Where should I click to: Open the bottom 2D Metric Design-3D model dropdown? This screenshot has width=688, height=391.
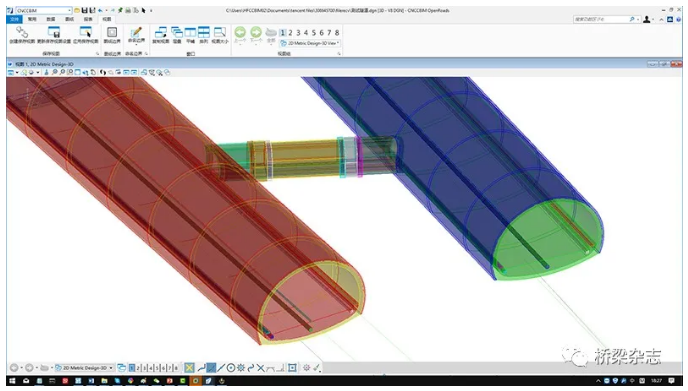[84, 368]
